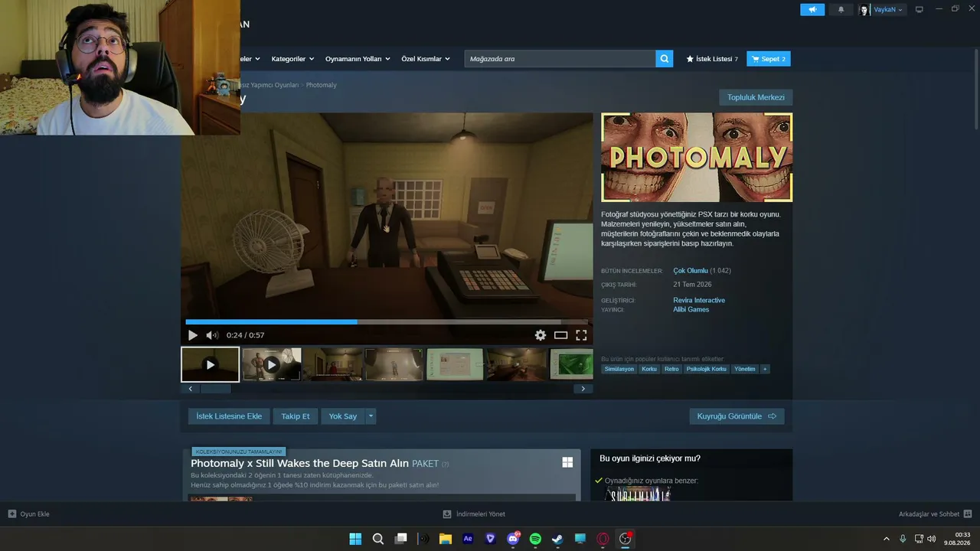Open Çok Olumlu reviews link

[691, 271]
